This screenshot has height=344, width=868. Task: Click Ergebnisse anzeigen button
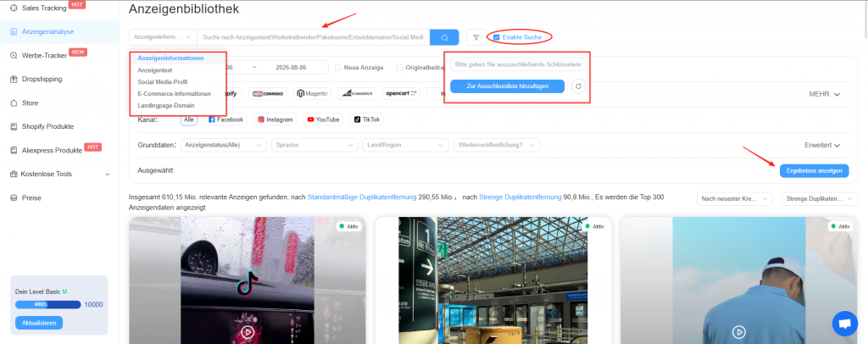[x=814, y=171]
